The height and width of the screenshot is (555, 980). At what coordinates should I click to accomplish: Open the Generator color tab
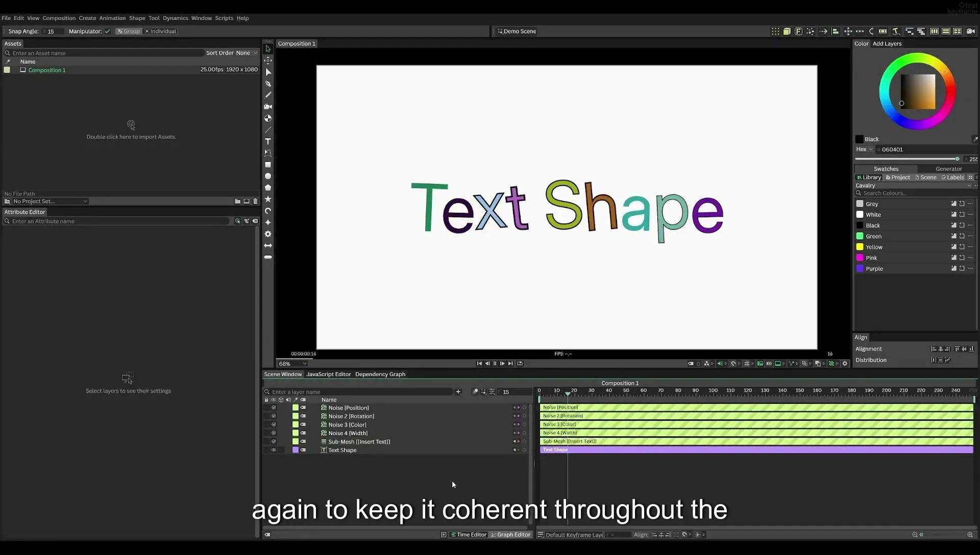948,169
